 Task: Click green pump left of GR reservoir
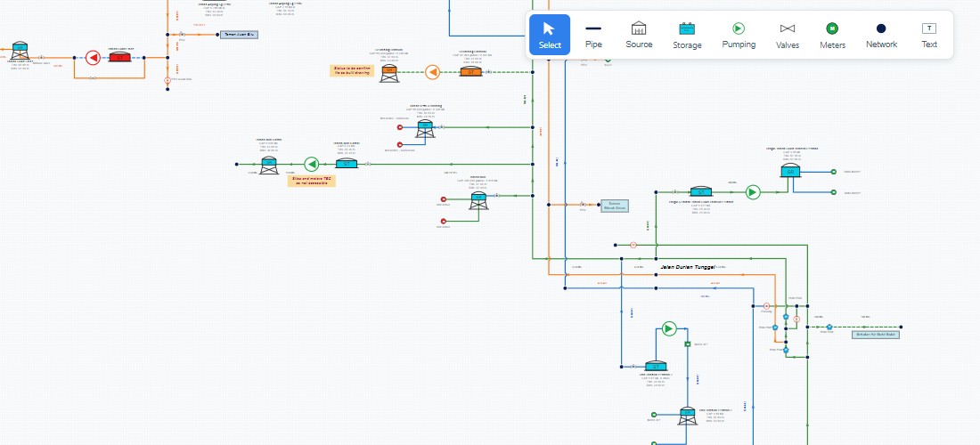753,192
